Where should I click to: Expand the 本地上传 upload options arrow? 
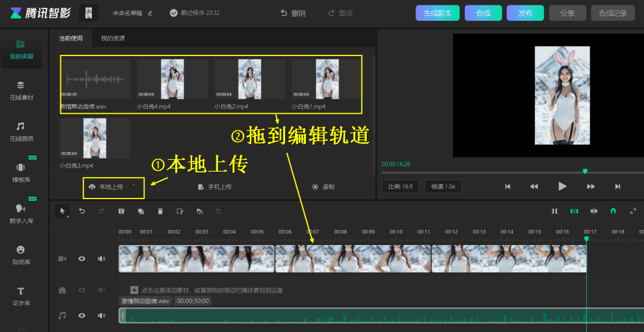(134, 186)
